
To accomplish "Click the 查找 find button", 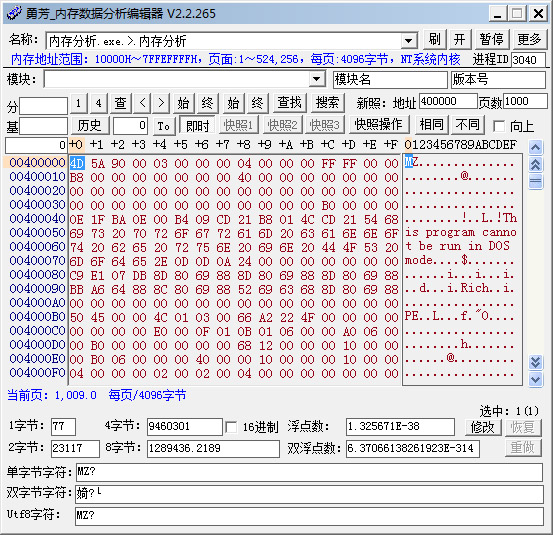I will coord(290,103).
